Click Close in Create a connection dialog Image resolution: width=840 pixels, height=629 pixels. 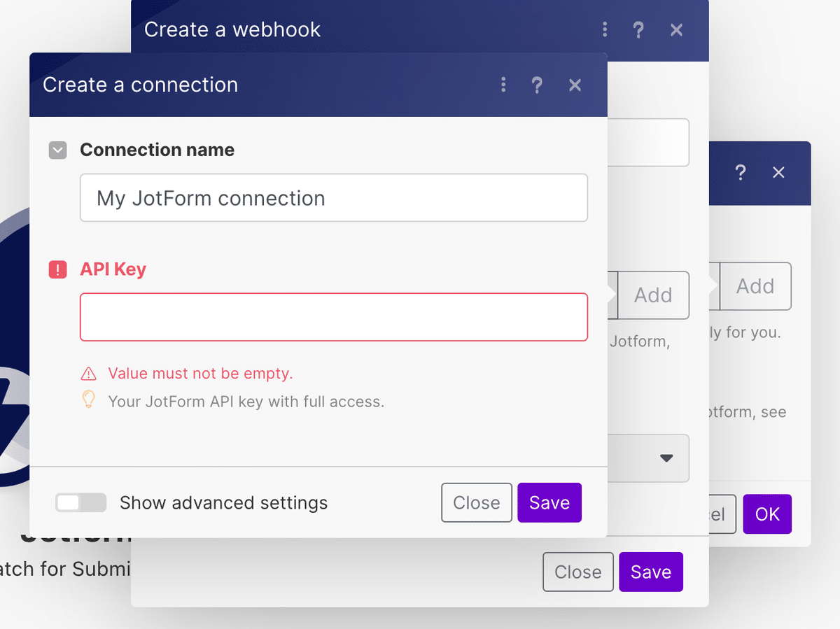477,502
